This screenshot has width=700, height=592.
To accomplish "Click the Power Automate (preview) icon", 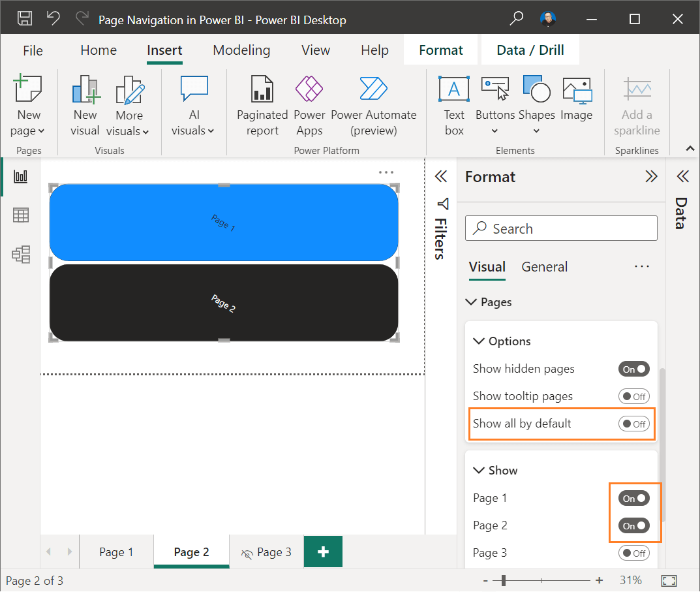I will click(373, 104).
